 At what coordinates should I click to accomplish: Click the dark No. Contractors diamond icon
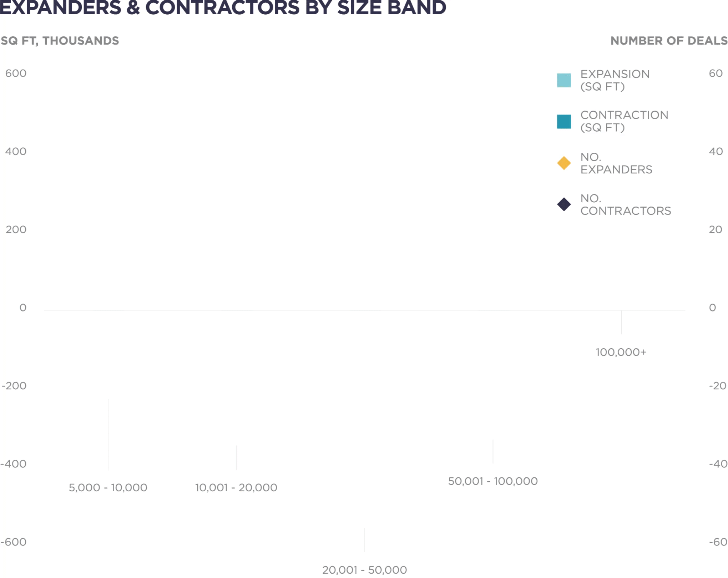pos(564,204)
